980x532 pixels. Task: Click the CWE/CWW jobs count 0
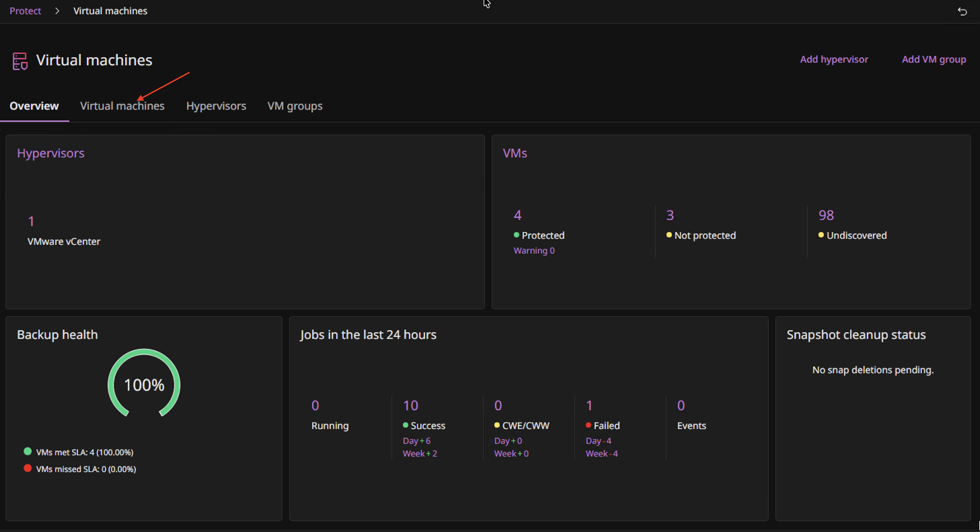click(x=498, y=405)
